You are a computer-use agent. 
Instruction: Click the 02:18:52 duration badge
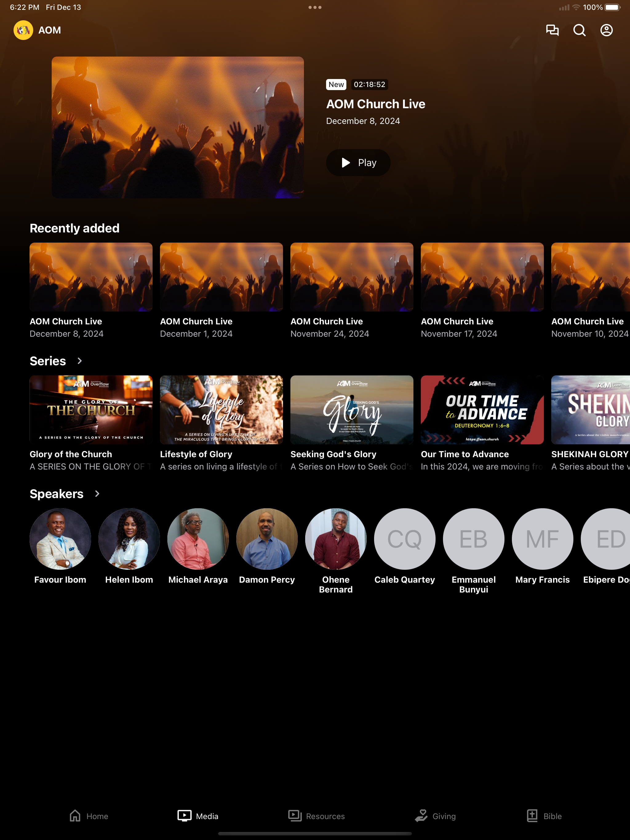click(x=369, y=84)
